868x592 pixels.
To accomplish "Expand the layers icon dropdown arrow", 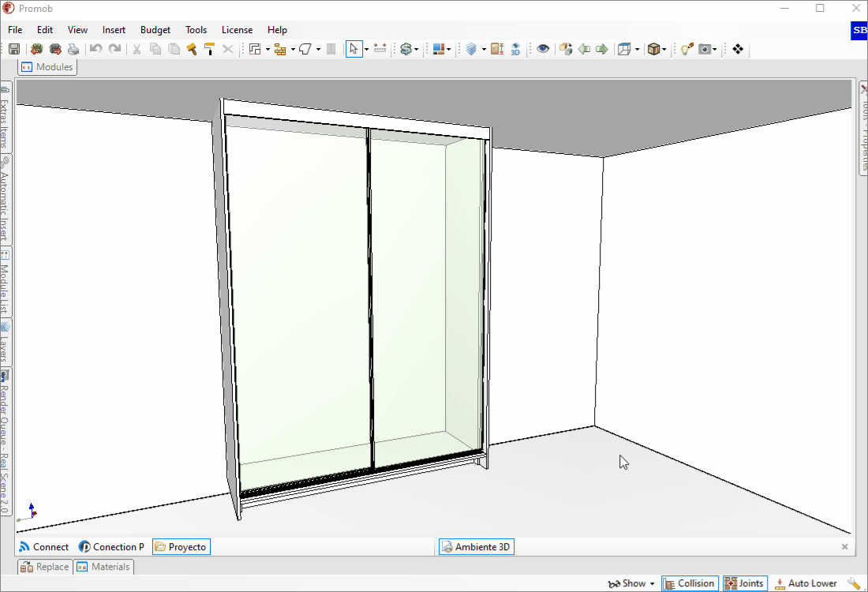I will (x=484, y=49).
